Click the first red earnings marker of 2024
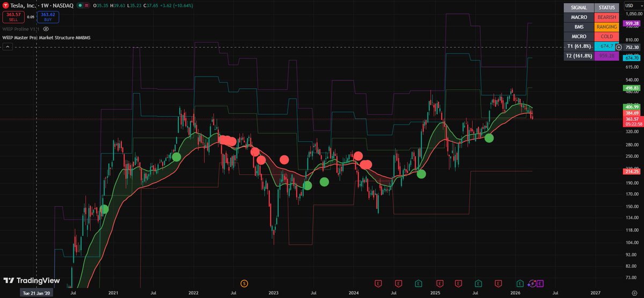Screen dimensions: 644x298 click(379, 283)
